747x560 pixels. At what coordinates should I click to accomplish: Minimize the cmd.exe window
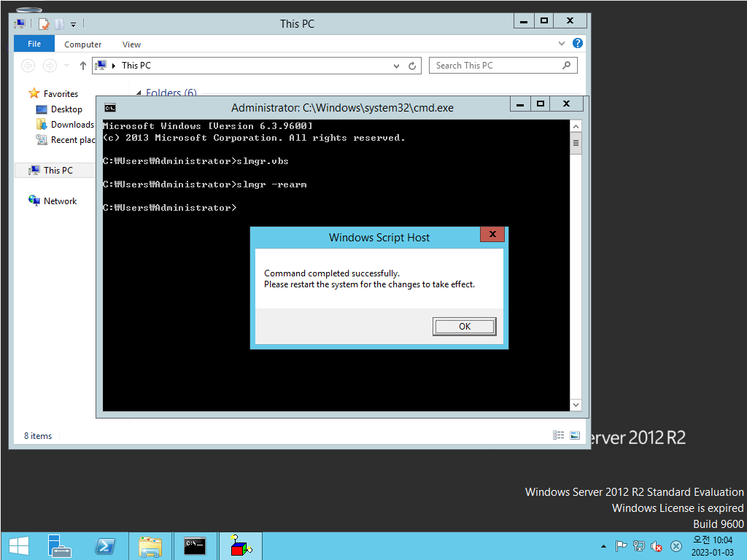(519, 104)
